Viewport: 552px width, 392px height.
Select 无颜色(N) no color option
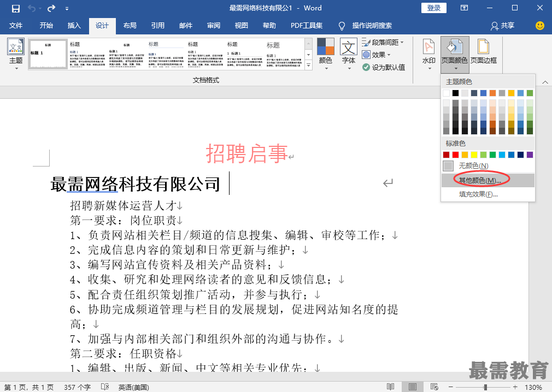[x=488, y=165]
